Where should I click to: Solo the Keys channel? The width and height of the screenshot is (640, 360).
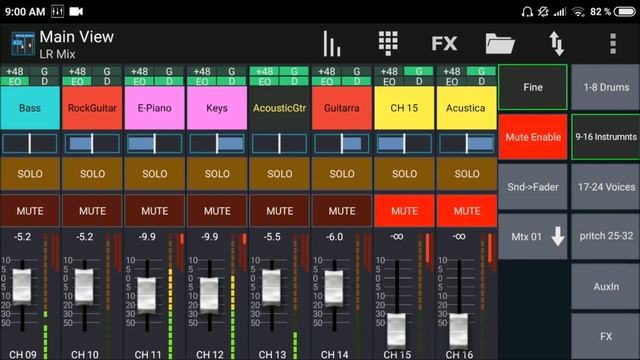217,173
